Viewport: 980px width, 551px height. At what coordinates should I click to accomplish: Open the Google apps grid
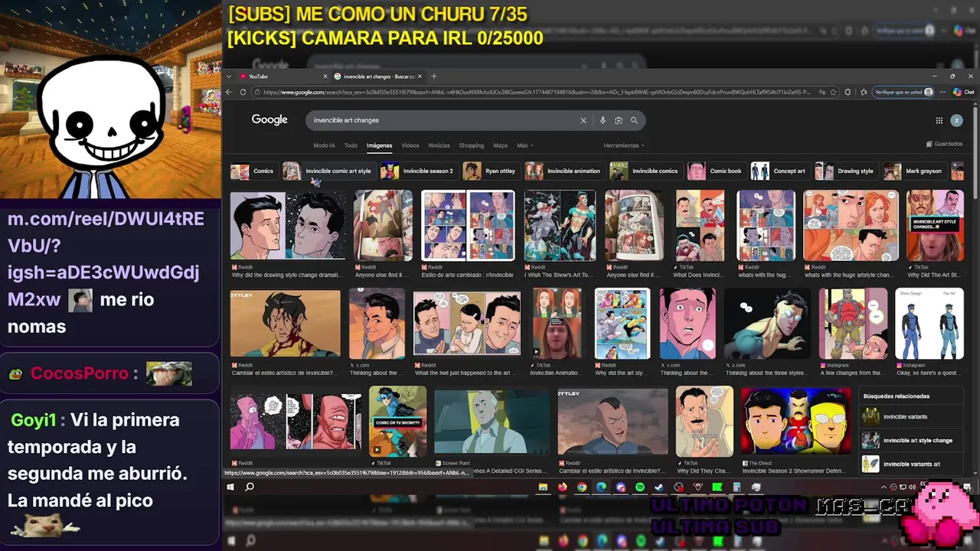pyautogui.click(x=939, y=120)
